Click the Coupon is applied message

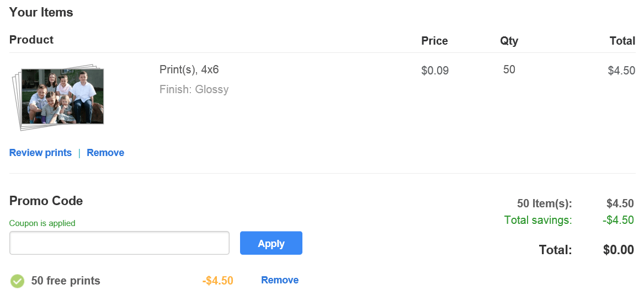pos(42,223)
